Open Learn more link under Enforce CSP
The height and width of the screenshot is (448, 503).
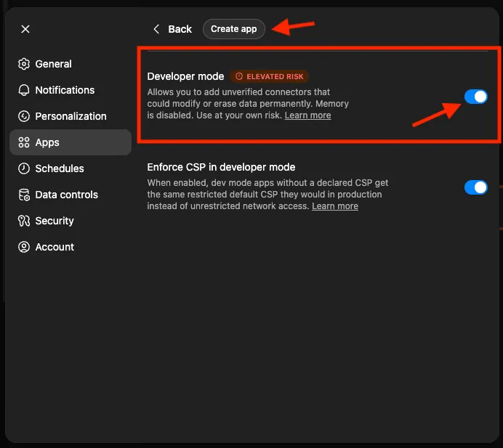point(335,206)
